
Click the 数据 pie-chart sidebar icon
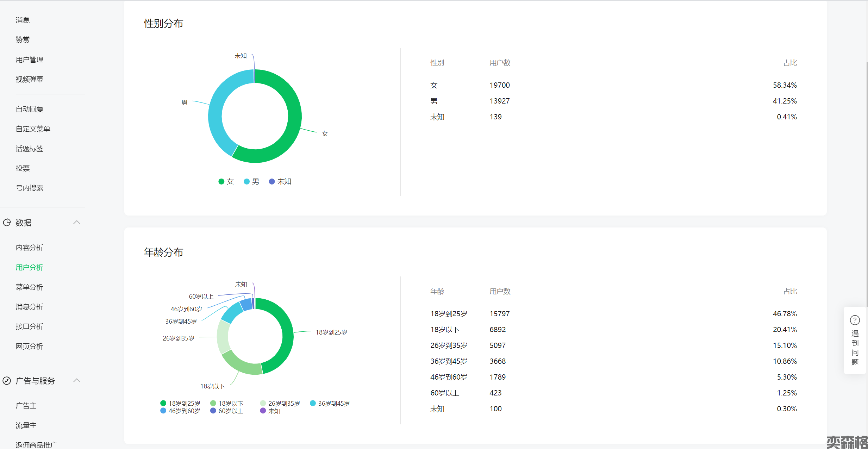[x=7, y=223]
